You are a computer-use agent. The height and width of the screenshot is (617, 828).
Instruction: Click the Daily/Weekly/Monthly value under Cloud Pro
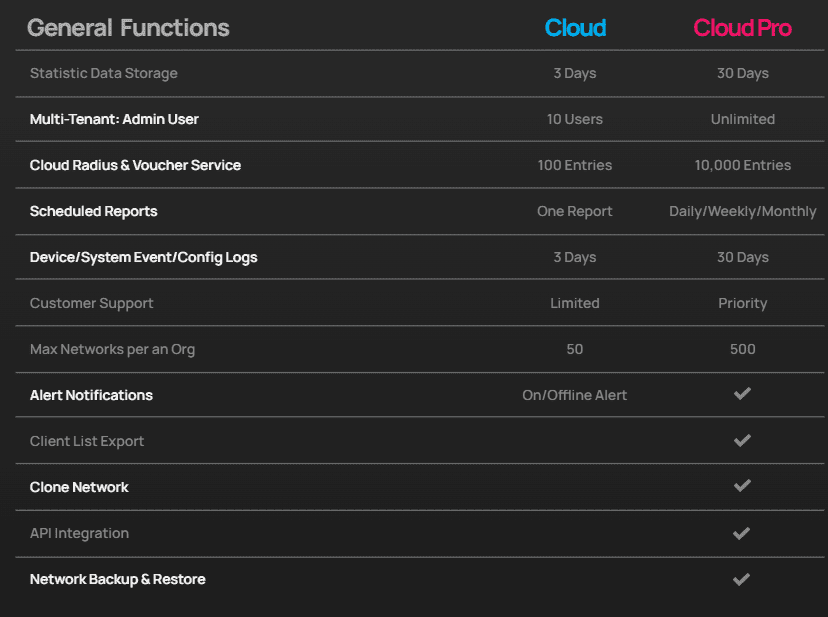click(x=742, y=211)
